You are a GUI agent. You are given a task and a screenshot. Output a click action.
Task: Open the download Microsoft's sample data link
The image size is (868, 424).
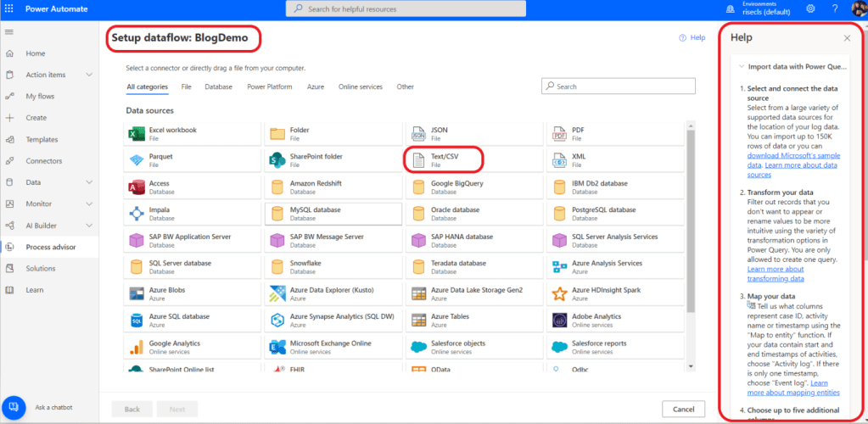(792, 155)
